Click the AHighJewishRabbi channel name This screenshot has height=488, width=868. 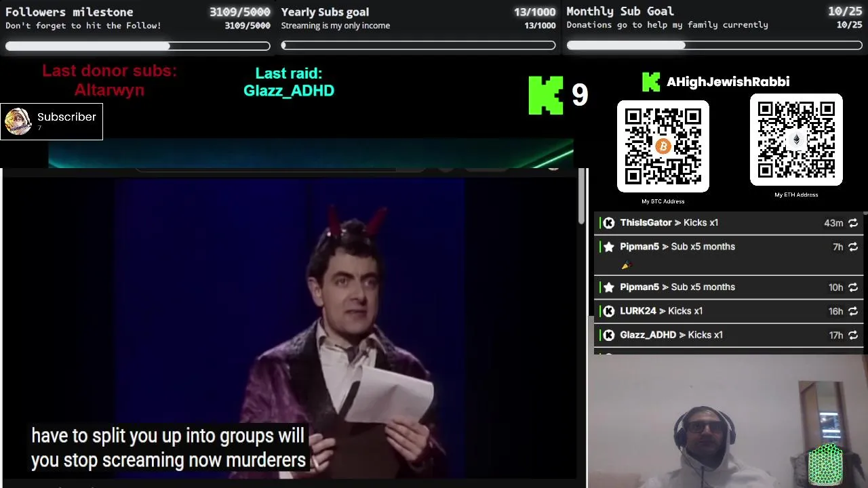[728, 82]
